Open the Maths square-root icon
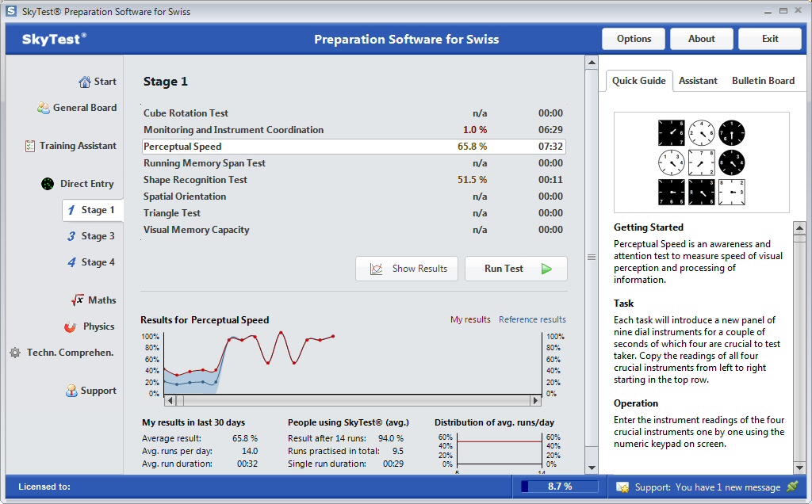 (x=78, y=300)
